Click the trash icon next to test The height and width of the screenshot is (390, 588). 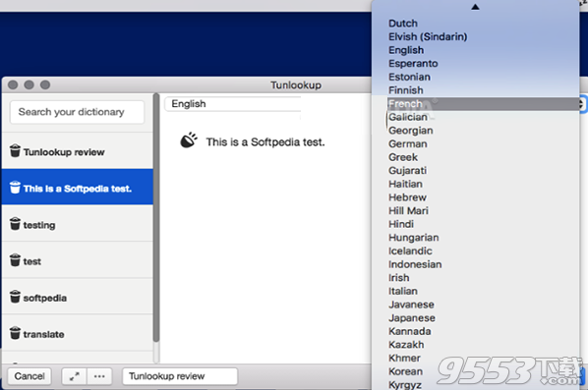coord(15,259)
